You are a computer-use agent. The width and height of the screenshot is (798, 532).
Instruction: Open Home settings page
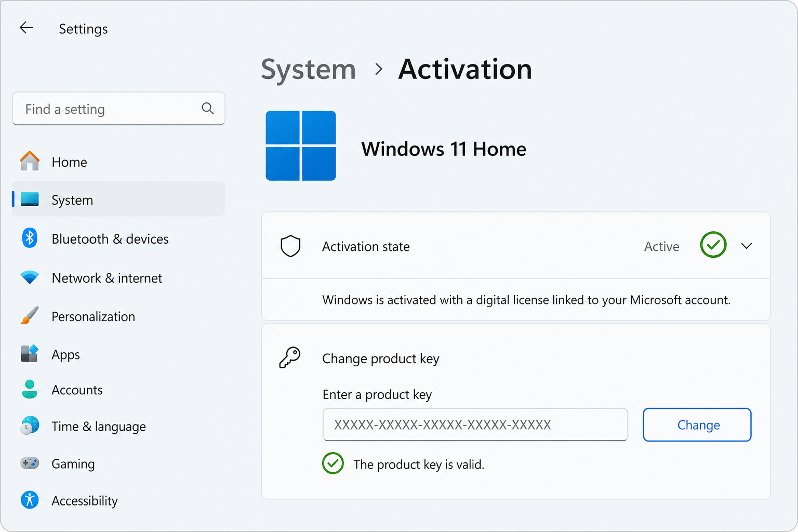point(118,162)
